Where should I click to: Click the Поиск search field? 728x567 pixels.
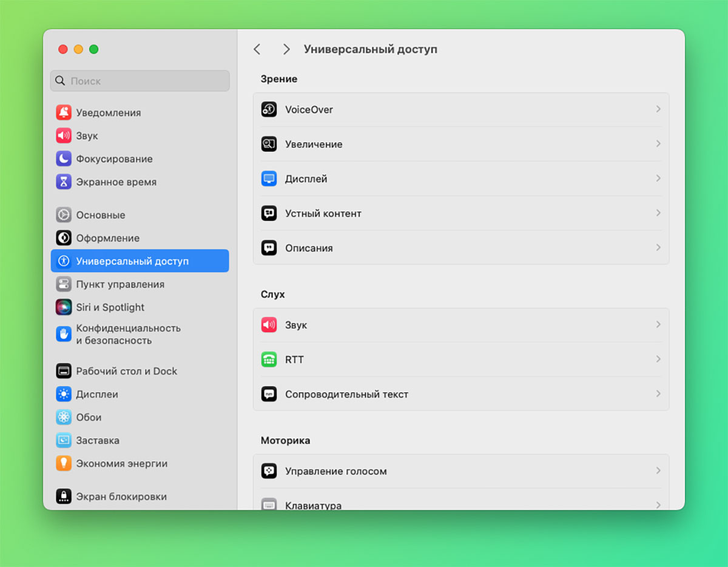[x=140, y=81]
